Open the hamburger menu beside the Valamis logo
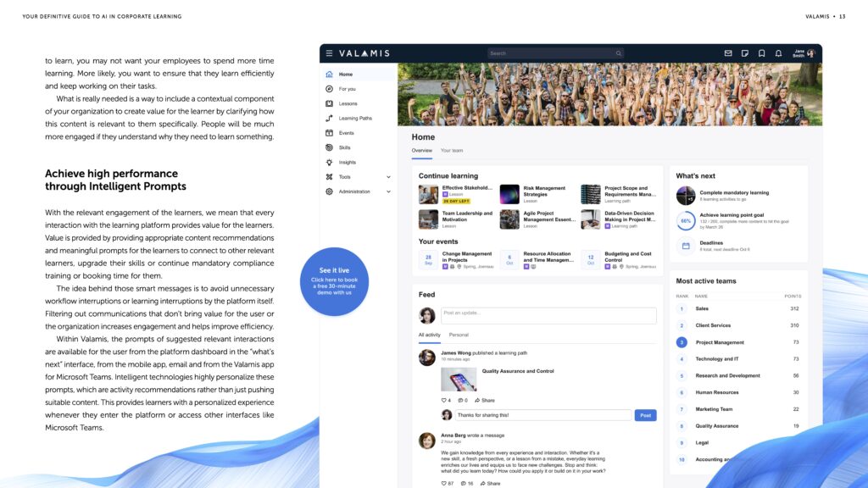Screen dimensions: 868x488 [330, 53]
